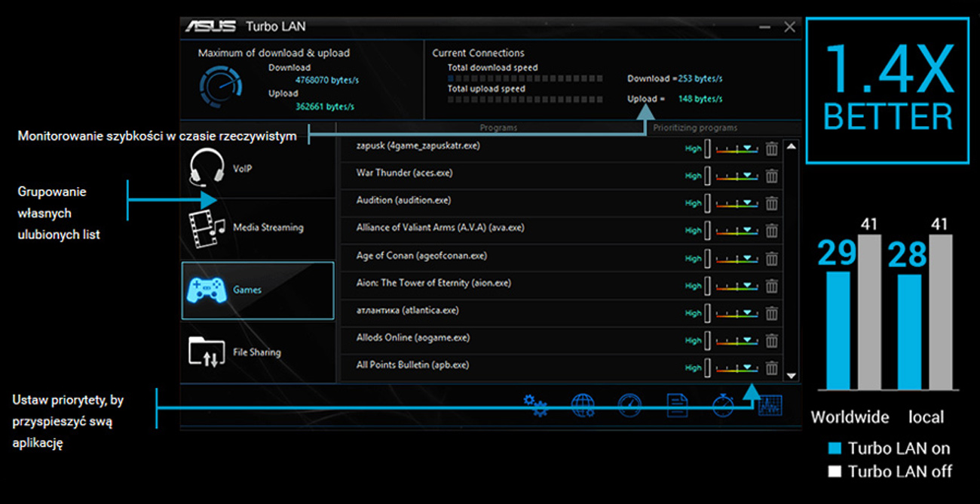This screenshot has width=980, height=504.
Task: Toggle bar control in All Points Bulletin row
Action: tap(707, 367)
